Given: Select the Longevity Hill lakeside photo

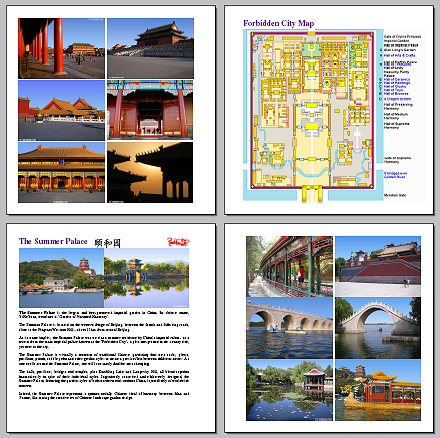Looking at the screenshot, I should coord(61,278).
